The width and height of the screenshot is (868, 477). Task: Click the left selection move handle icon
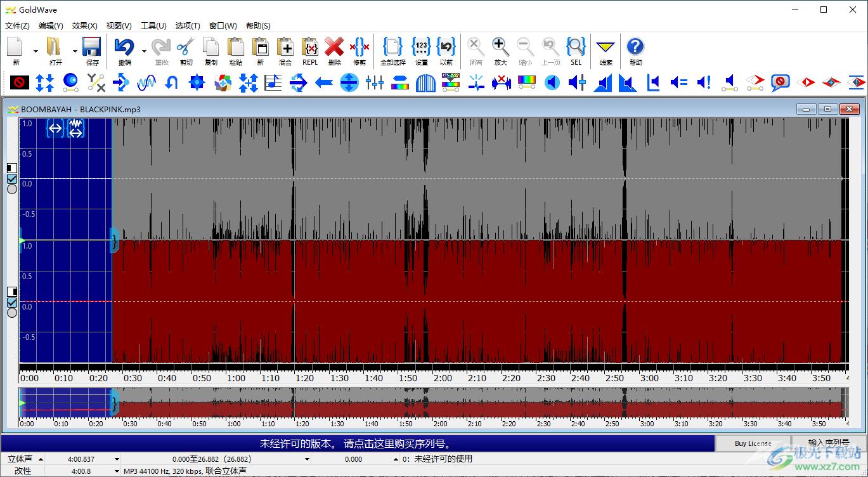point(56,129)
